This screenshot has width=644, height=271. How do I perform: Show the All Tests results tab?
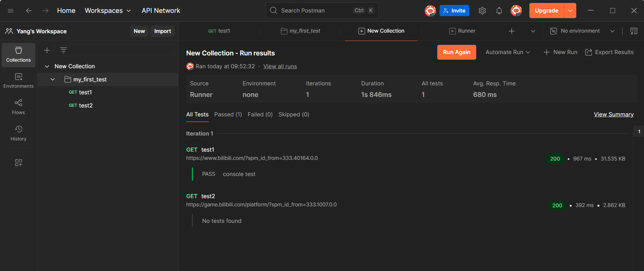(x=197, y=114)
